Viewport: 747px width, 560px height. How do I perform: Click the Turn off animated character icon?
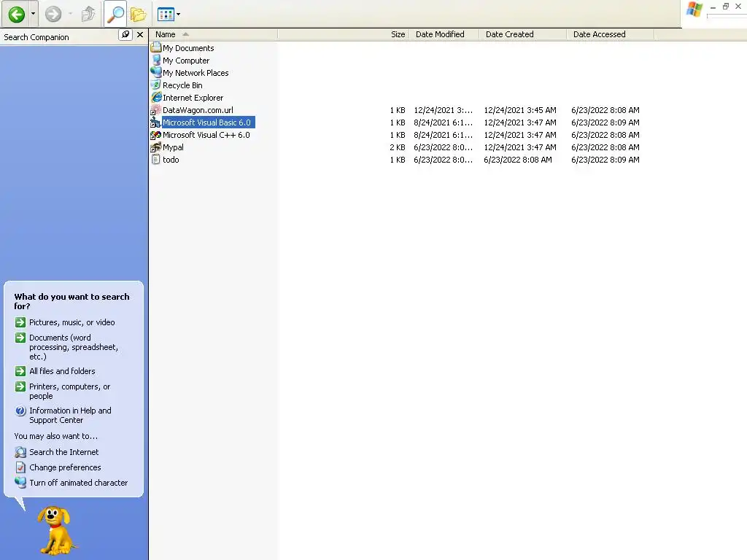click(20, 483)
